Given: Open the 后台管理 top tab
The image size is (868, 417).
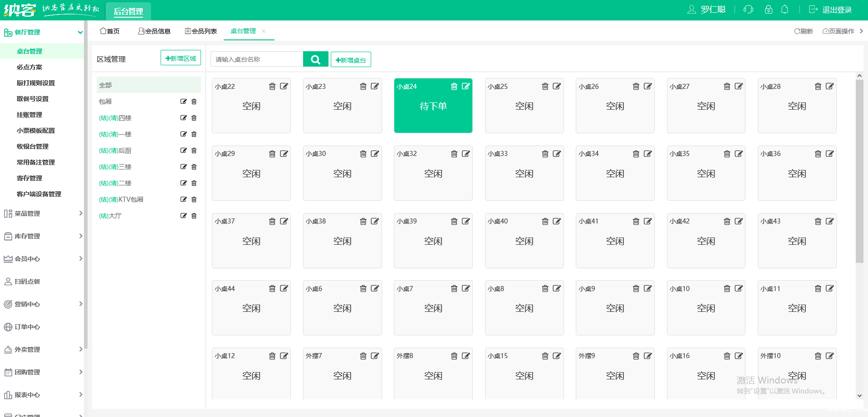Looking at the screenshot, I should [128, 11].
